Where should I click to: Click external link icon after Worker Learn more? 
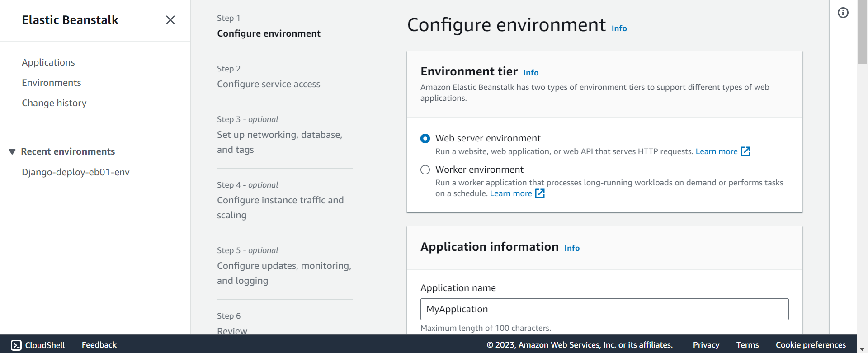(x=540, y=193)
